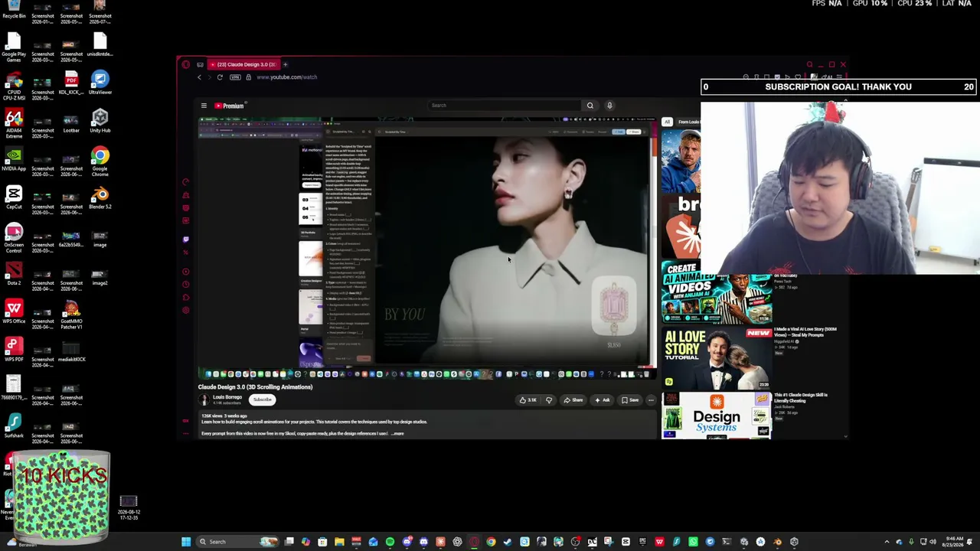The width and height of the screenshot is (980, 551).
Task: Open the Design Systems video thumbnail
Action: point(717,416)
